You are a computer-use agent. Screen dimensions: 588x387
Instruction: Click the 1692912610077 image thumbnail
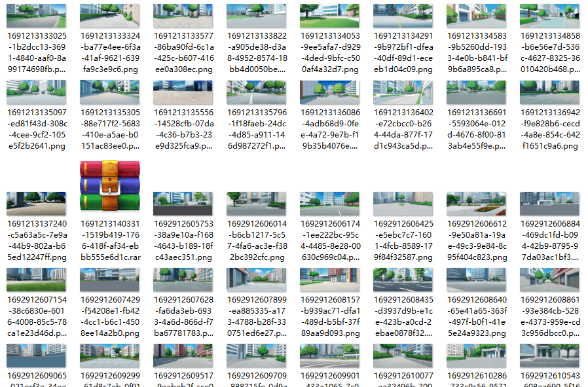coord(403,356)
